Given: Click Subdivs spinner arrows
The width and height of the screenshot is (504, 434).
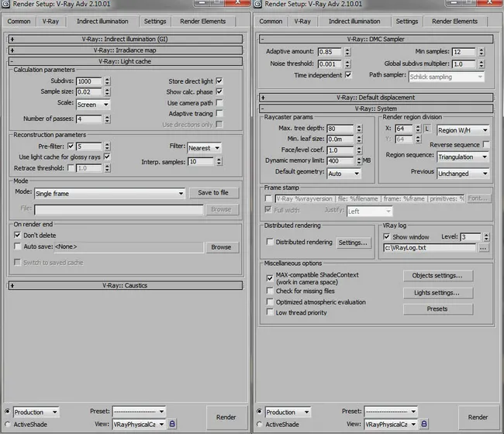Looking at the screenshot, I should pyautogui.click(x=107, y=81).
